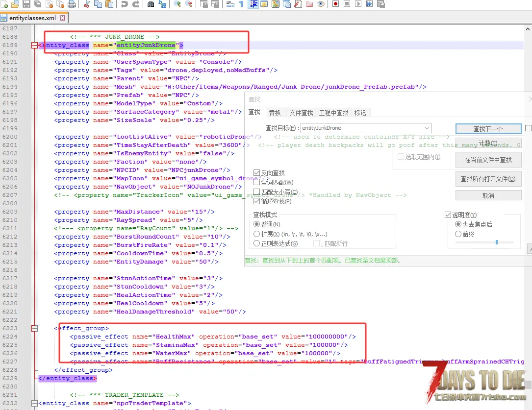The height and width of the screenshot is (410, 532).
Task: Open the 文件查找 tab
Action: pos(301,113)
